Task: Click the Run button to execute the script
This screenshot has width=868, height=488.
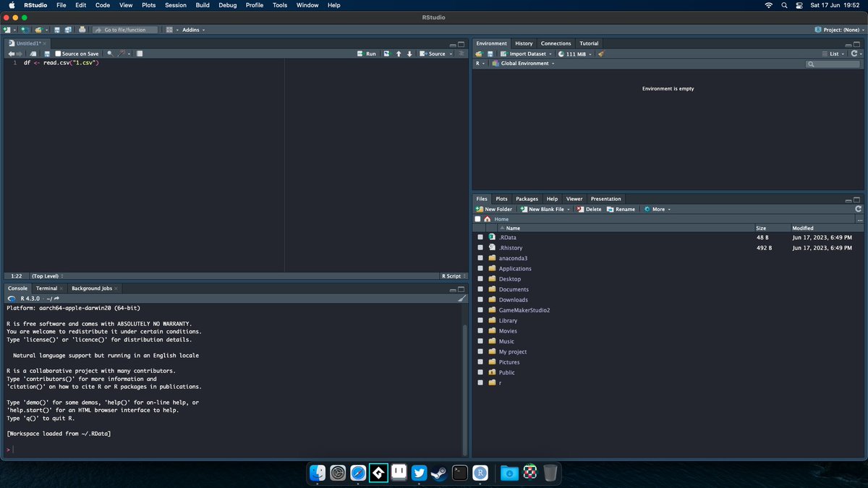Action: coord(368,53)
